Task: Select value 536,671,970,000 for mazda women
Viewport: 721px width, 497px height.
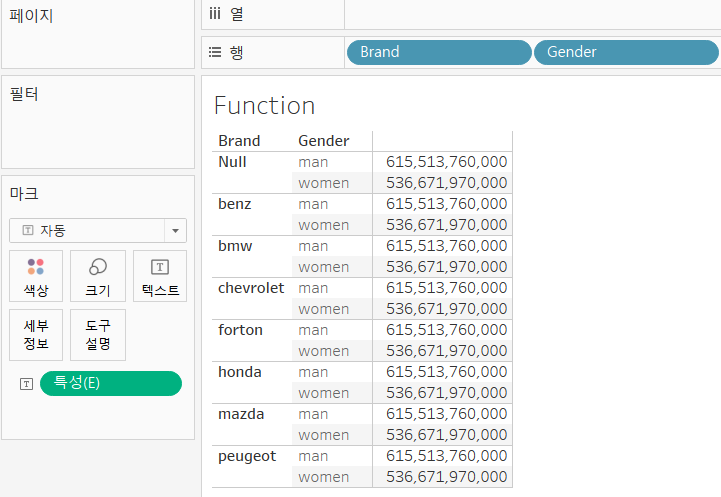Action: click(x=446, y=435)
